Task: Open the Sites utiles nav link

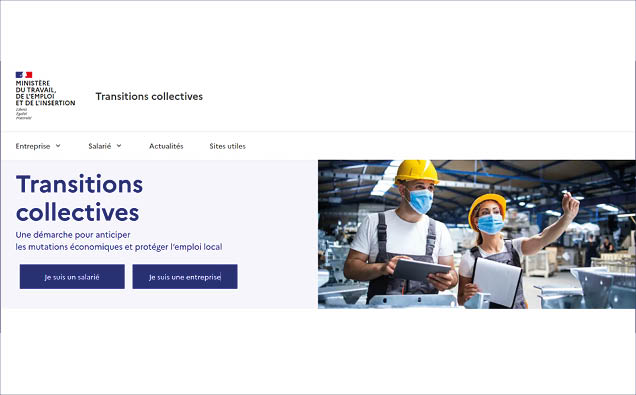Action: 228,146
